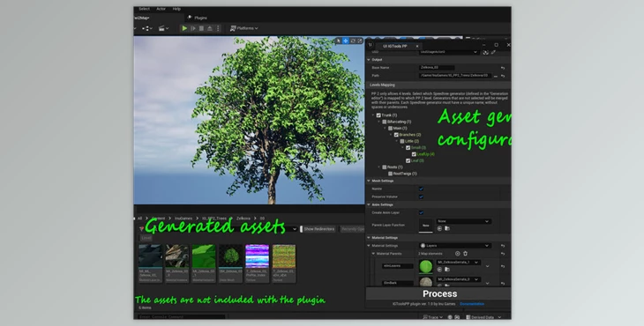Choose the viewport Select mode arrow
The width and height of the screenshot is (644, 326).
point(339,41)
